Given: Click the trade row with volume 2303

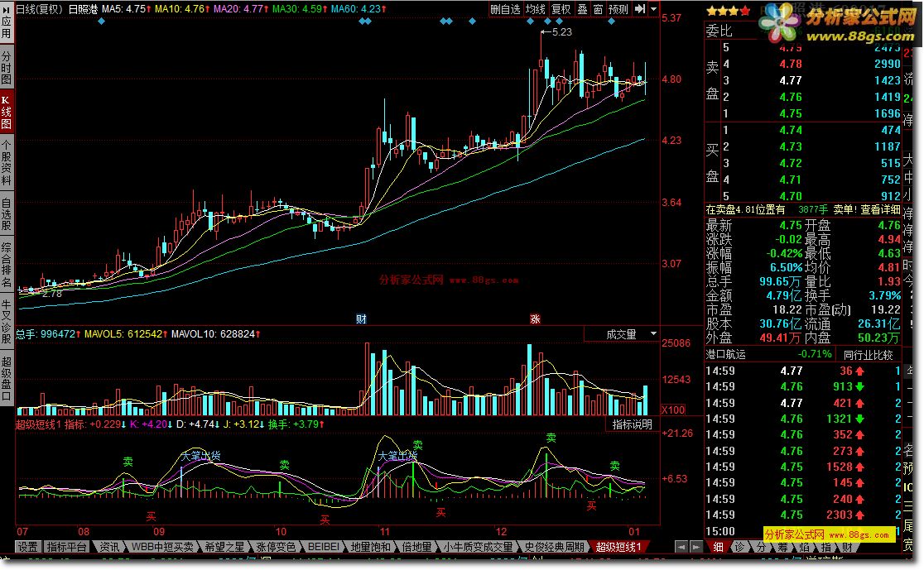Looking at the screenshot, I should click(x=803, y=515).
